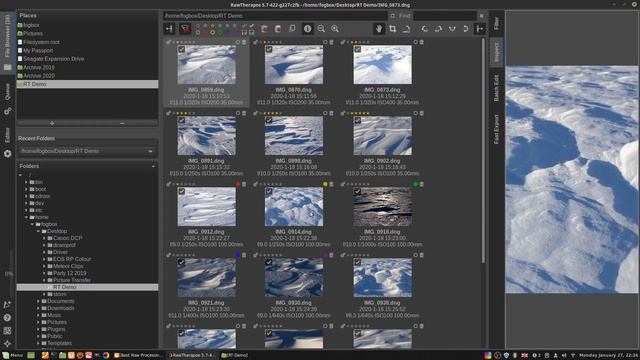The height and width of the screenshot is (360, 640).
Task: Rotate selected images left
Action: 425,29
